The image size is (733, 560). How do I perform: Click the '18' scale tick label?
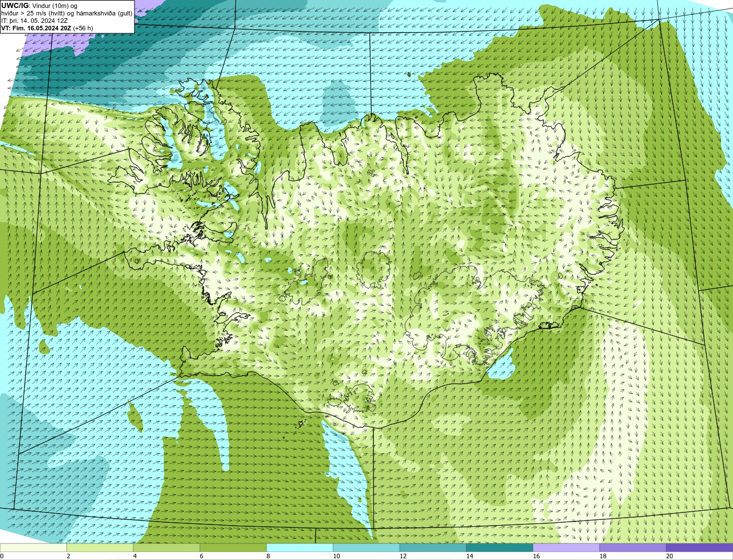click(x=602, y=556)
